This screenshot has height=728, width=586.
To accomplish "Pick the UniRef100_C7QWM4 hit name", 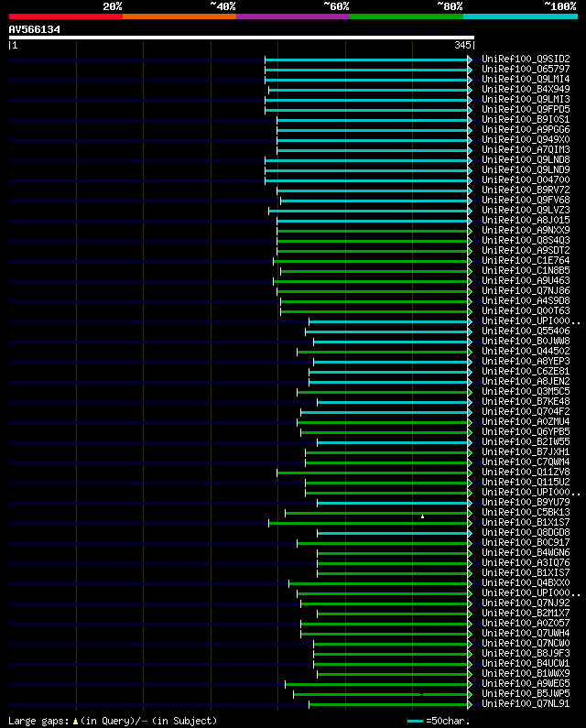I will (x=526, y=462).
